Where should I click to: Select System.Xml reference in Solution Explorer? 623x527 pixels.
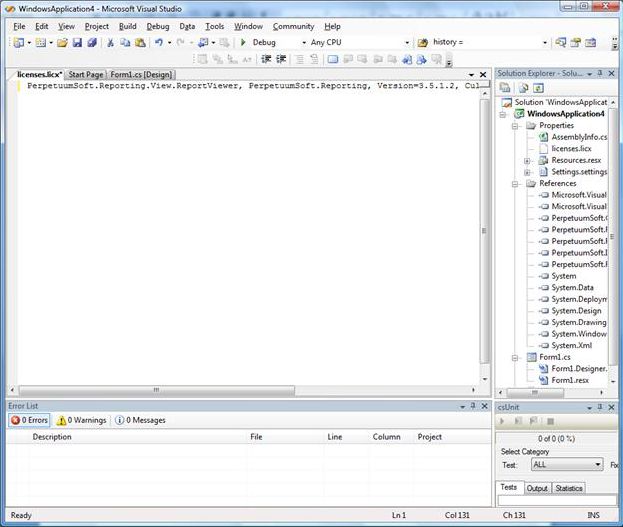coord(571,345)
